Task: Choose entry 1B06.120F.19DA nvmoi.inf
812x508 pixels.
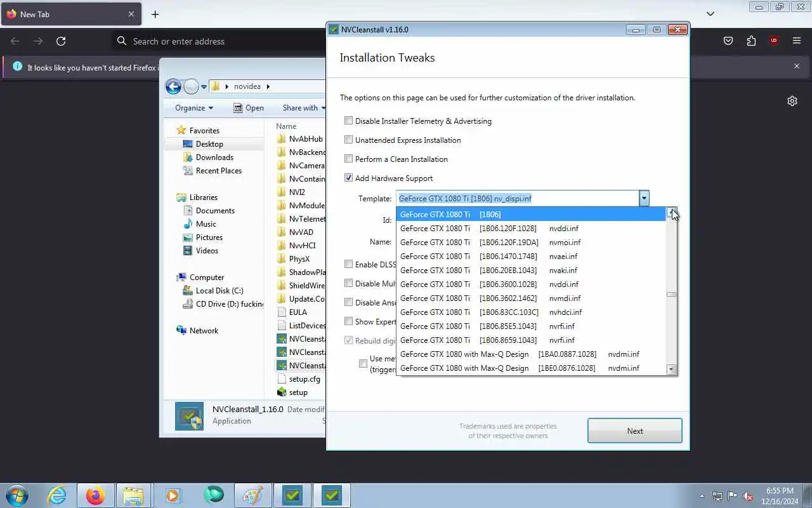Action: point(531,242)
